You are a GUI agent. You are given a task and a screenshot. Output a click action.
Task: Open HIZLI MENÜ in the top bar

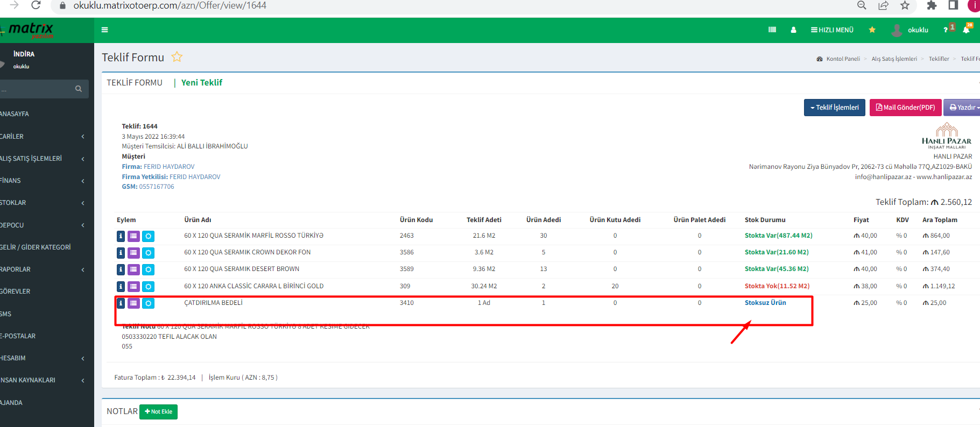tap(832, 30)
